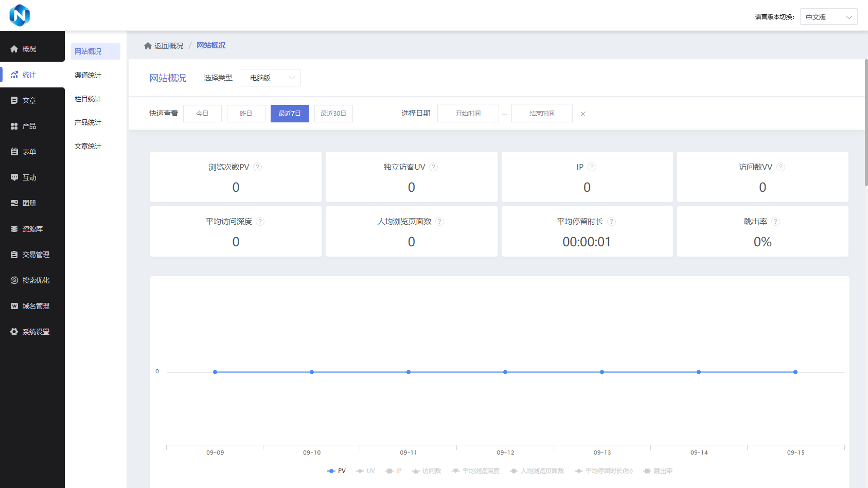Click the home icon beside 概况 in sidebar
Image resolution: width=868 pixels, height=488 pixels.
pos(14,49)
